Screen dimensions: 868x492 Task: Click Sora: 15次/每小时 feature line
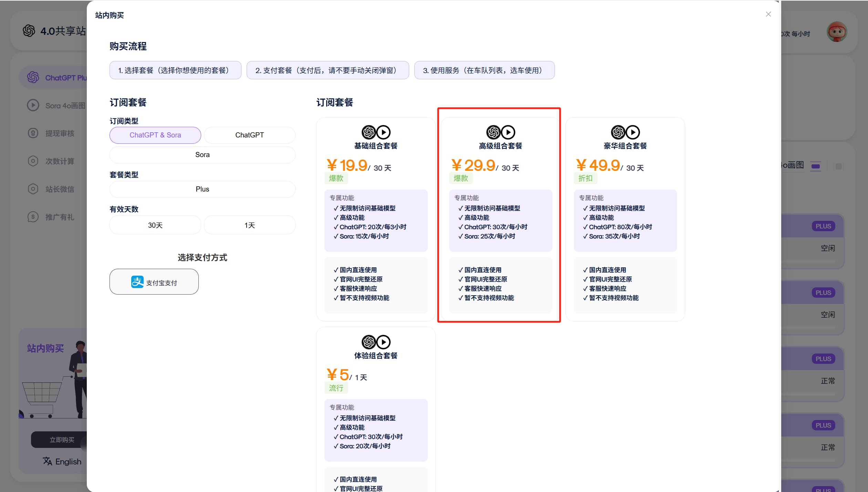[361, 236]
